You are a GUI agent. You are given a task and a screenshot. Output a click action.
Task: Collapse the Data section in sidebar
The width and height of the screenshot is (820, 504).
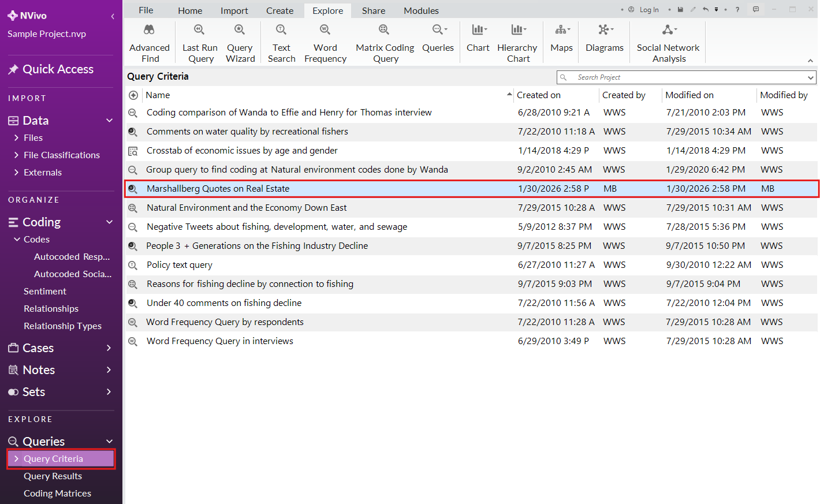(109, 121)
